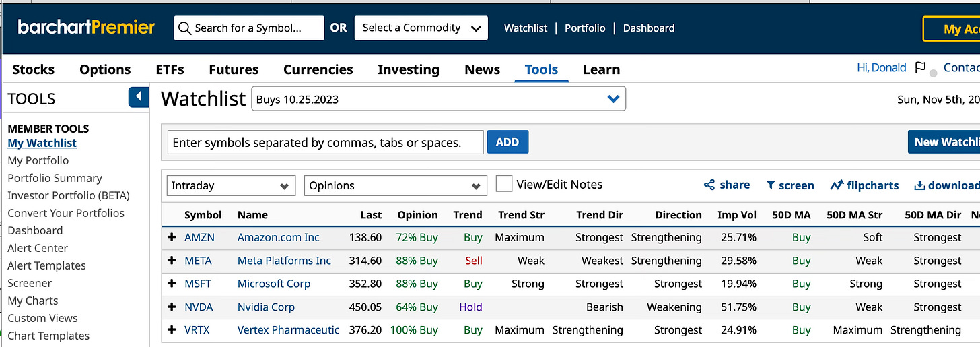Viewport: 980px width, 347px height.
Task: Open Investor Portfolio (BETA) in sidebar
Action: click(69, 195)
